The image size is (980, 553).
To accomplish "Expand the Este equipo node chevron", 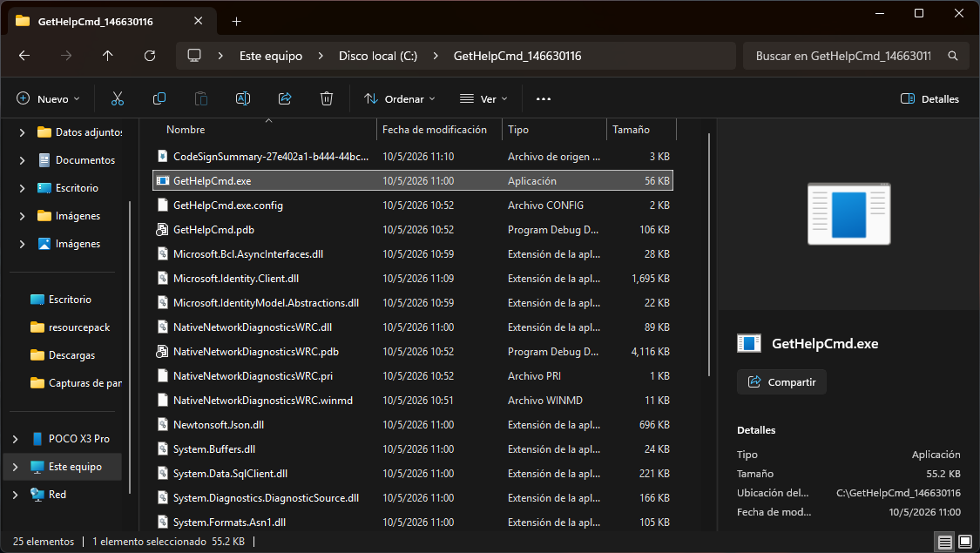I will point(16,467).
